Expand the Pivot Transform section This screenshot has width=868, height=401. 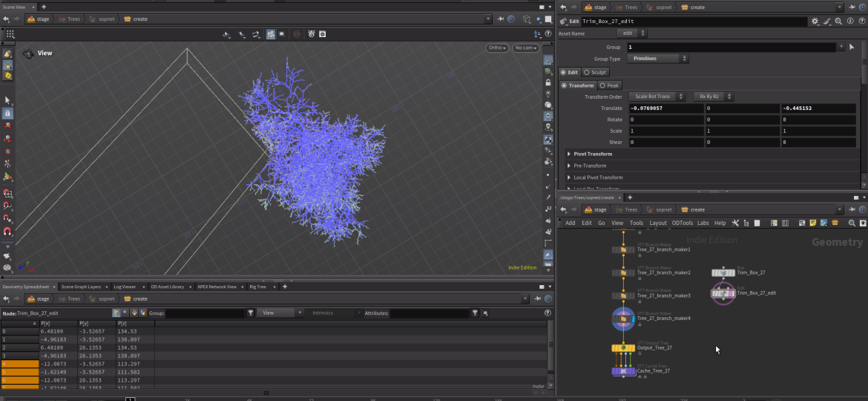(x=591, y=154)
